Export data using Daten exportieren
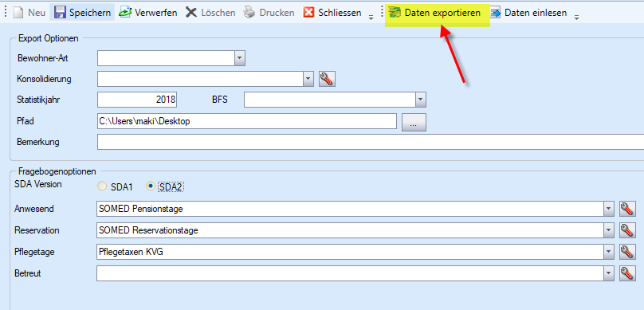644x310 pixels. pyautogui.click(x=435, y=13)
